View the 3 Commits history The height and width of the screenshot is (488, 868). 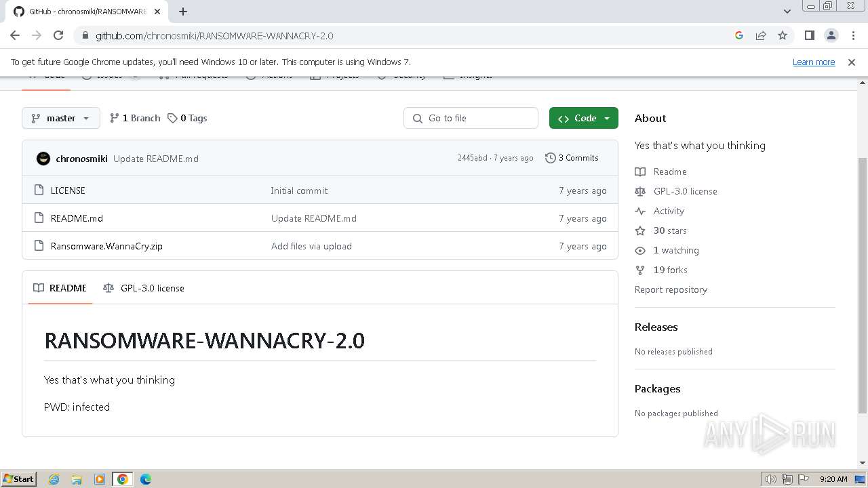572,158
